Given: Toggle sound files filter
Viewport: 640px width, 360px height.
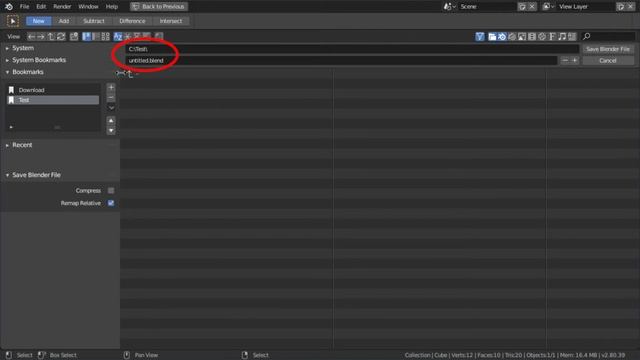Looking at the screenshot, I should pyautogui.click(x=562, y=37).
